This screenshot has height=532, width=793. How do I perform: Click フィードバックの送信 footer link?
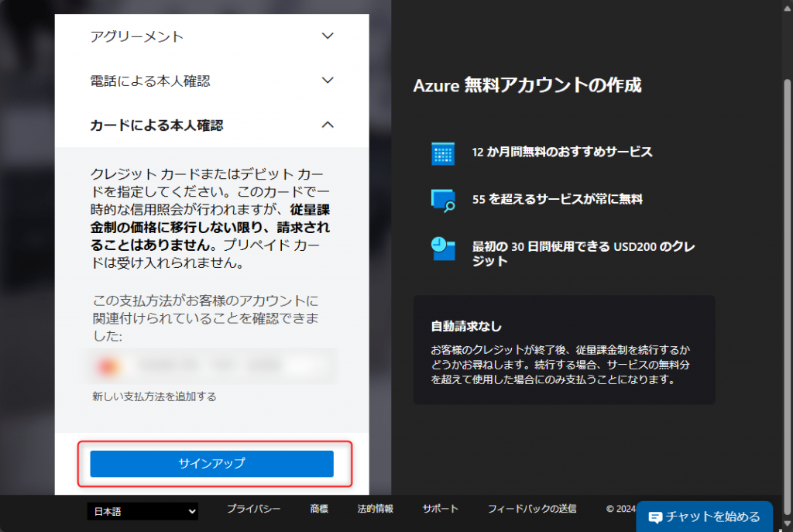[532, 509]
